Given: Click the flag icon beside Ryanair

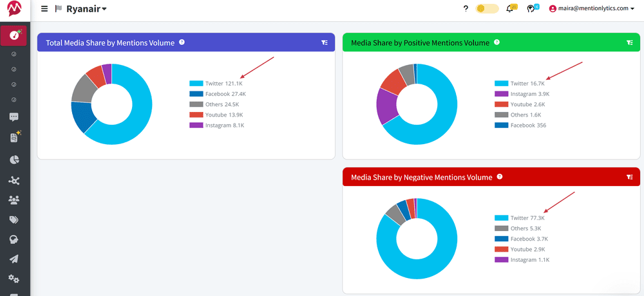Looking at the screenshot, I should [x=59, y=8].
